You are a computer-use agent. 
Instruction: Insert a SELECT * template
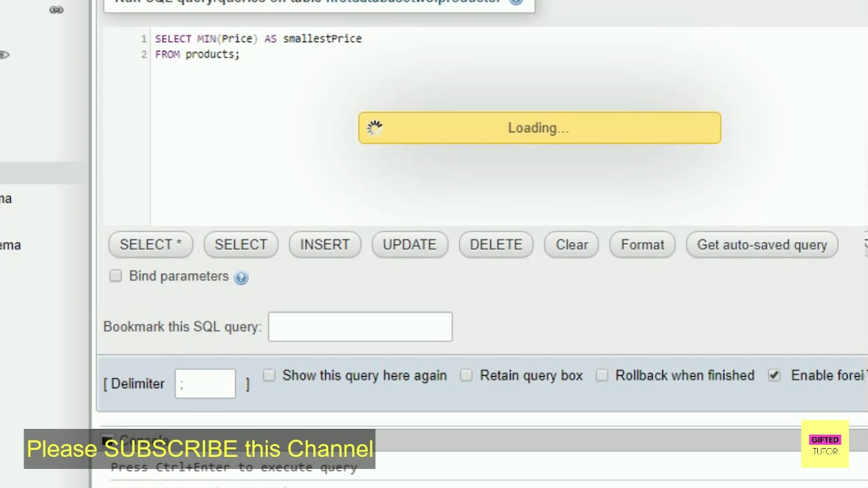[x=151, y=245]
